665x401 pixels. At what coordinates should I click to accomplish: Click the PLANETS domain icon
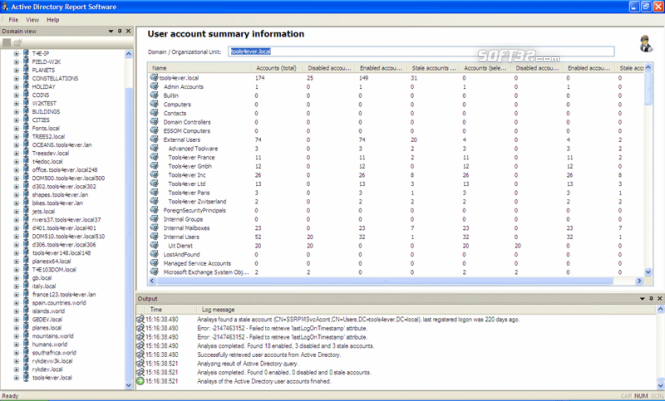pyautogui.click(x=27, y=71)
